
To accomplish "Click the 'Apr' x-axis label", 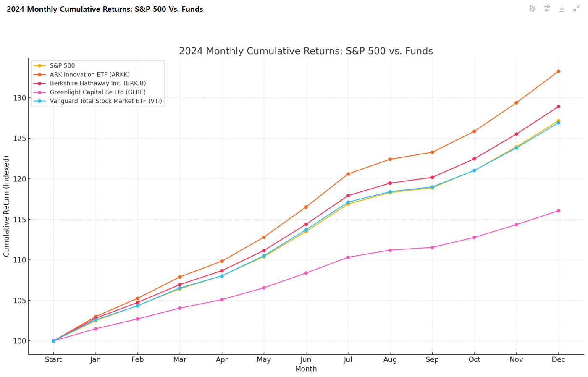I will click(222, 359).
